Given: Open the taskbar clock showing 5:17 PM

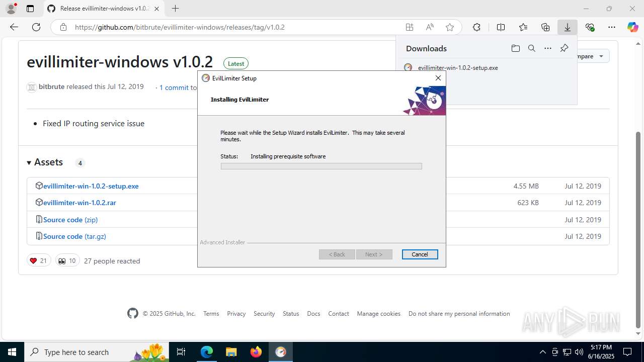Looking at the screenshot, I should coord(602,351).
